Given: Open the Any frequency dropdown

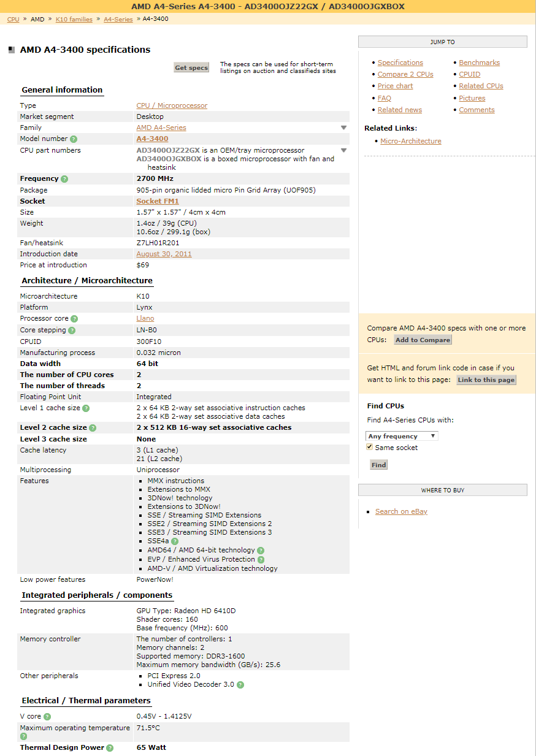Looking at the screenshot, I should point(402,436).
